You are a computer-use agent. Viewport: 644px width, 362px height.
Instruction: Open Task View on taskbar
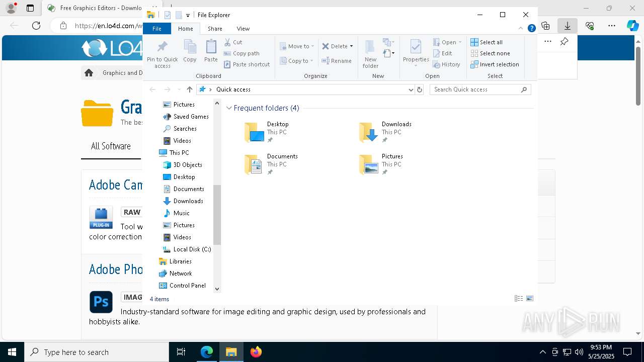[x=181, y=352]
